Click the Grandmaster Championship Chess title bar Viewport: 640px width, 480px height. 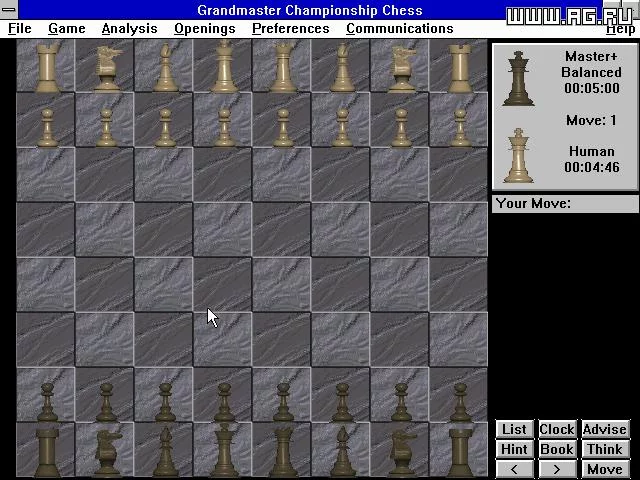[310, 10]
